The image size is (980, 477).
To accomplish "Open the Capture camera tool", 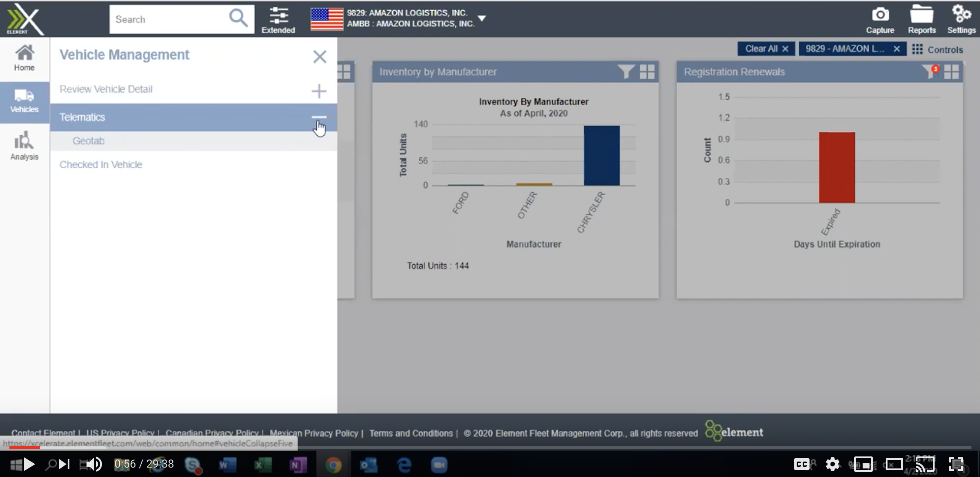I will click(x=880, y=19).
